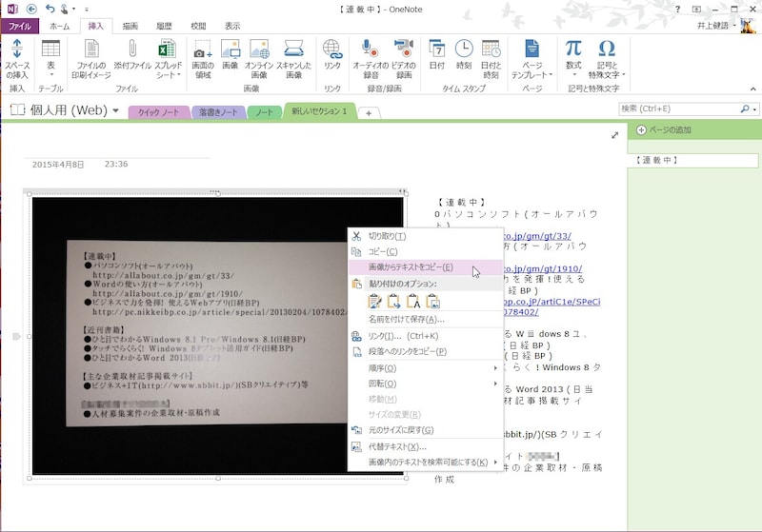Choose リンク(I)... (Ctrl+K) in context menu
Viewport: 762px width, 532px height.
coord(426,336)
